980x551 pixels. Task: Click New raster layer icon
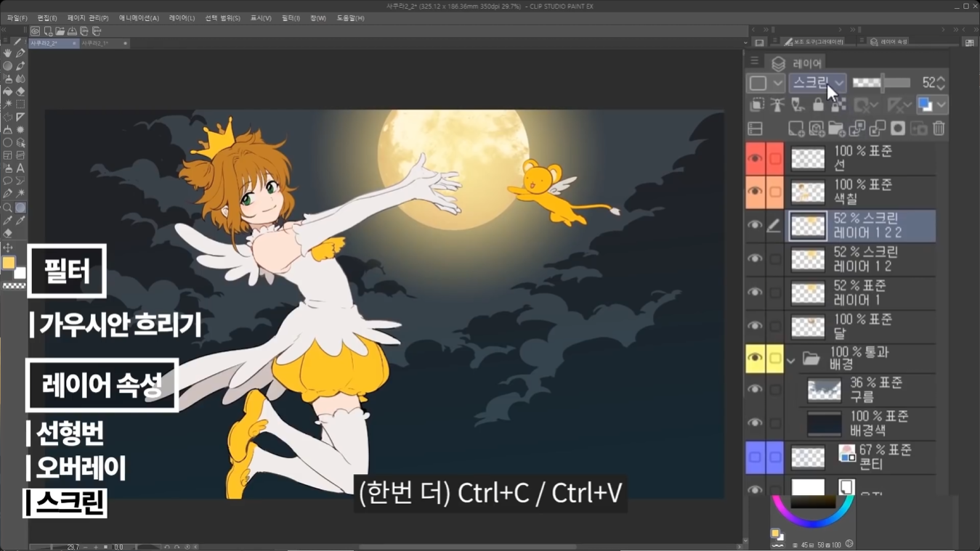pos(796,128)
